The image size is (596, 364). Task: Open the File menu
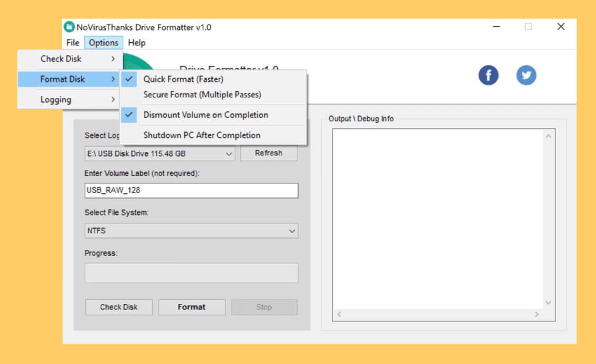[x=73, y=43]
